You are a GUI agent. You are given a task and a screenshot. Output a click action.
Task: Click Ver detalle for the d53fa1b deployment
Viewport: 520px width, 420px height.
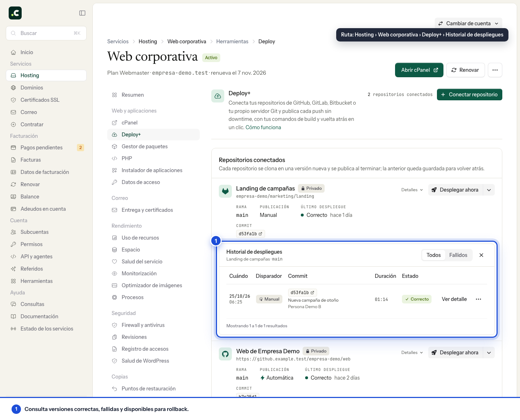(x=454, y=299)
